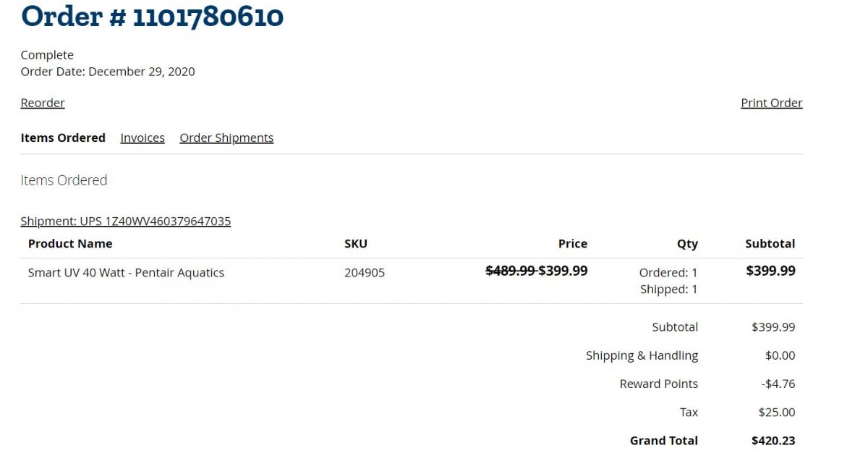Click the Tax amount $25.00

coord(777,412)
